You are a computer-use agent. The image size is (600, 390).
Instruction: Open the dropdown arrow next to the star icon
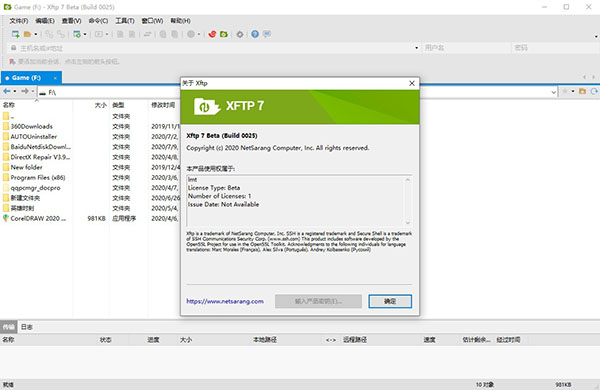pos(573,91)
